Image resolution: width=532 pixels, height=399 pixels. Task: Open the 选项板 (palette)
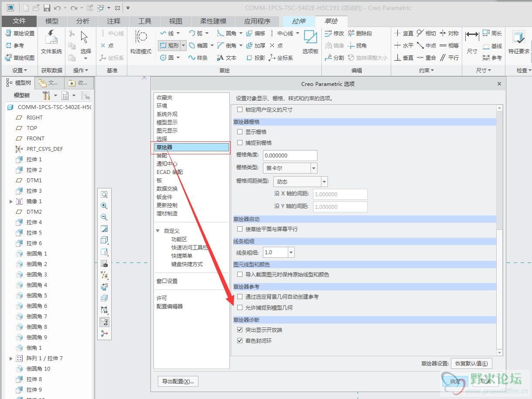click(310, 42)
